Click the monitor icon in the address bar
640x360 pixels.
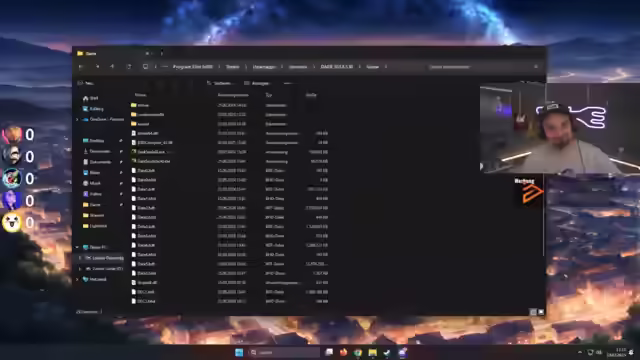(145, 67)
